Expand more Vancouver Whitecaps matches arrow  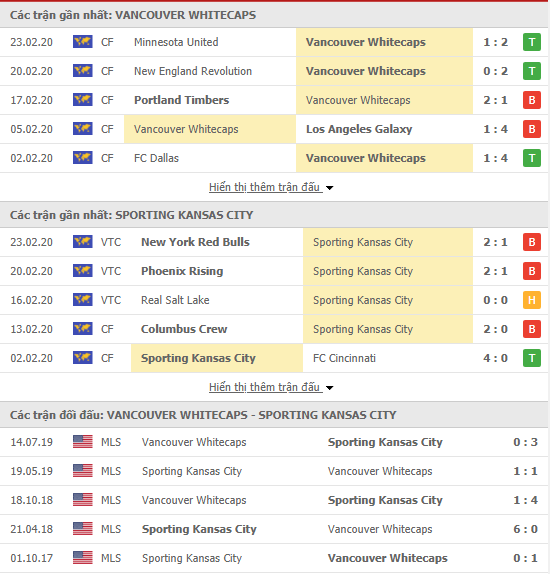[x=330, y=188]
